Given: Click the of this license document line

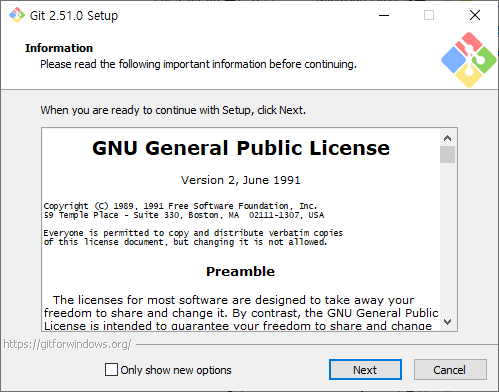Looking at the screenshot, I should coord(185,242).
